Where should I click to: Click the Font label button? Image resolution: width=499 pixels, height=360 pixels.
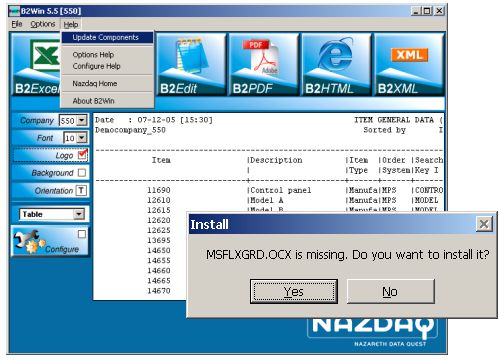click(x=45, y=137)
